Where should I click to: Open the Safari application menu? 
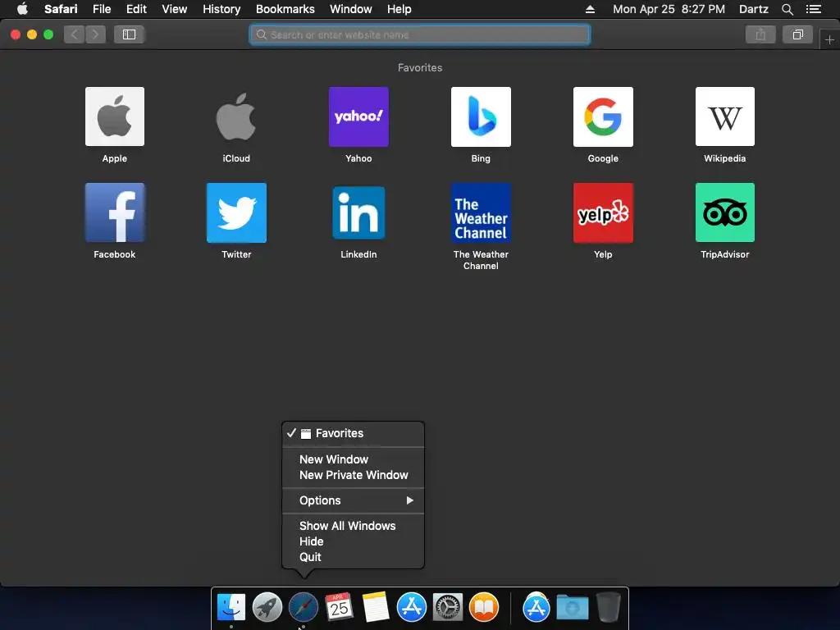pos(61,9)
